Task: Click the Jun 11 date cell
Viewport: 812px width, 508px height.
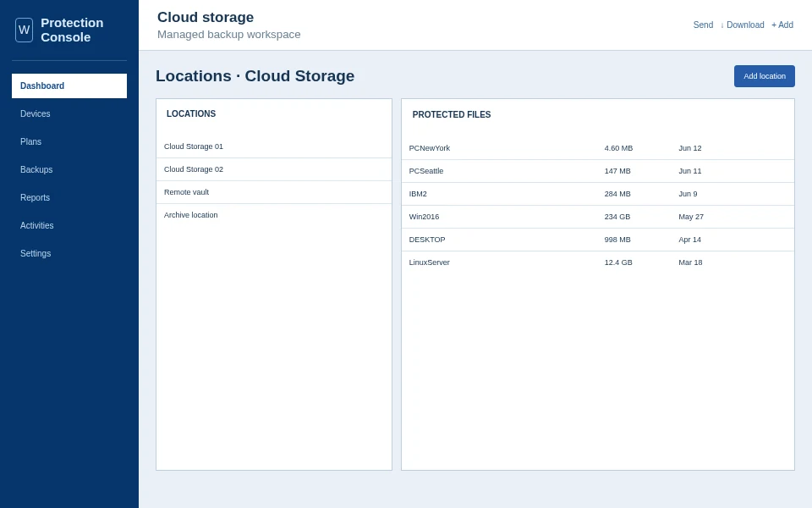Action: 690,171
